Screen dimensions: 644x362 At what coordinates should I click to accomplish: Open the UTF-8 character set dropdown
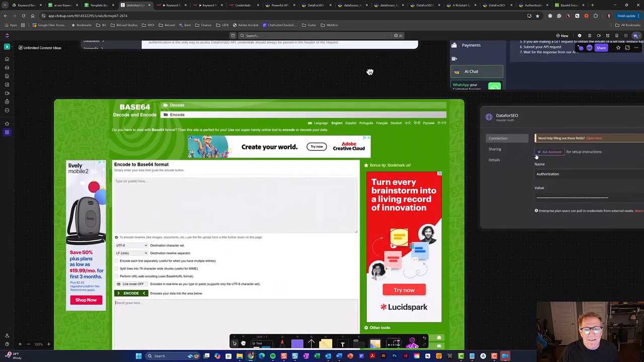click(x=131, y=245)
